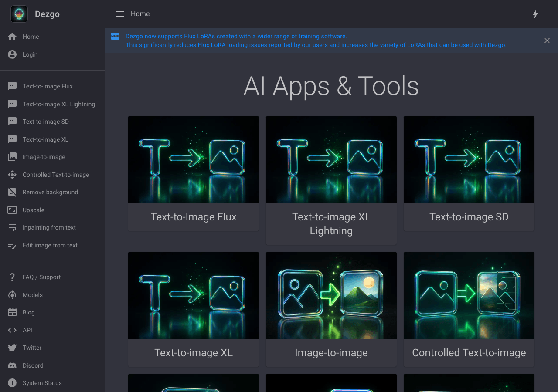Open Image-to-image from the sidebar

pyautogui.click(x=52, y=157)
